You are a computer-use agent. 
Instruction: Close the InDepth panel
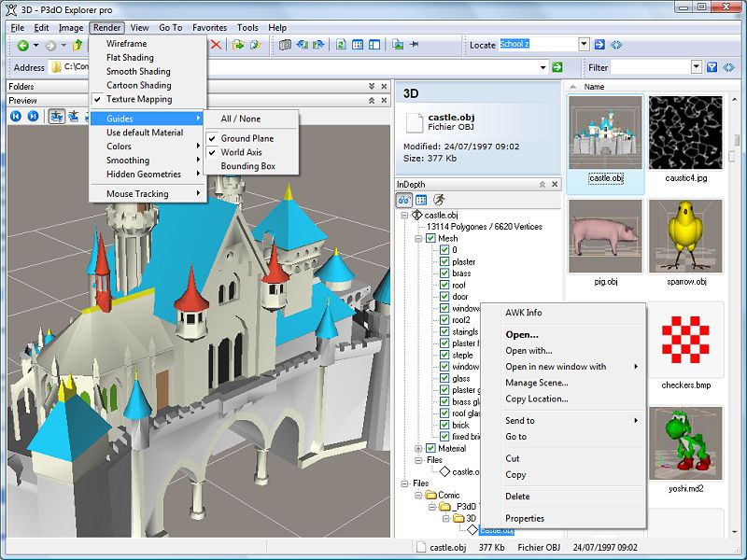[555, 184]
